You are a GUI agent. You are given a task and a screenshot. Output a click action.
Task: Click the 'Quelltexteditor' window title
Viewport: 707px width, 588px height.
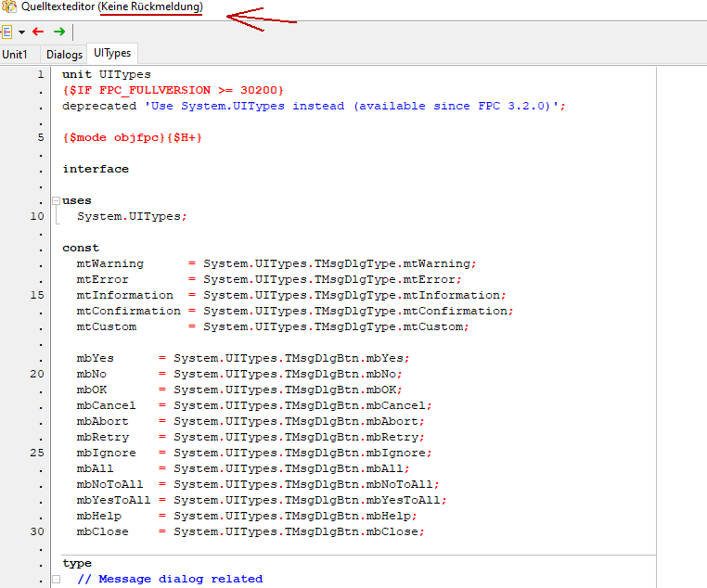click(58, 6)
